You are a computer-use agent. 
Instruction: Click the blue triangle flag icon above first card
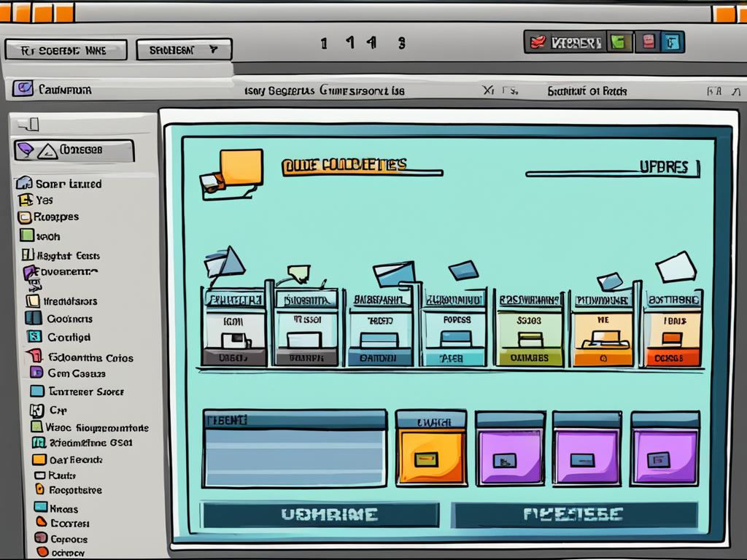pyautogui.click(x=224, y=263)
